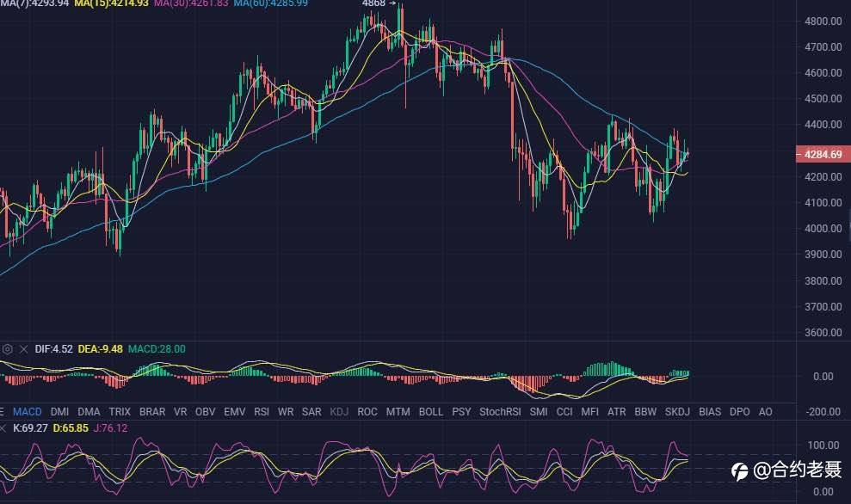Click the J:76.12 value label
851x504 pixels.
point(111,428)
